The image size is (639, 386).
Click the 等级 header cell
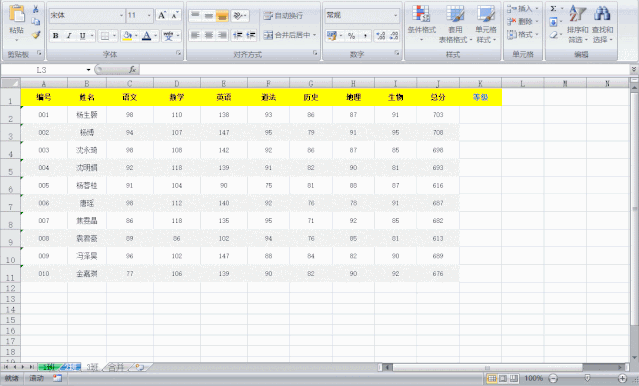480,97
